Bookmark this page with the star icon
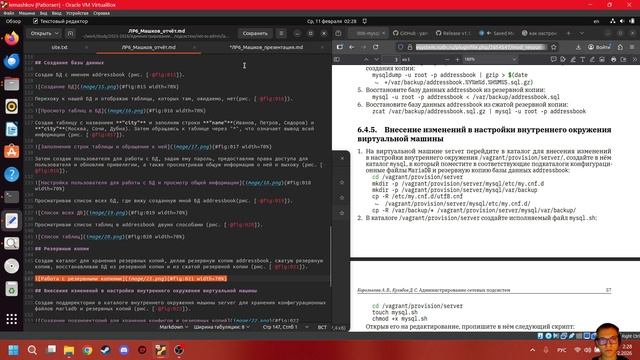The width and height of the screenshot is (640, 360). click(x=553, y=47)
